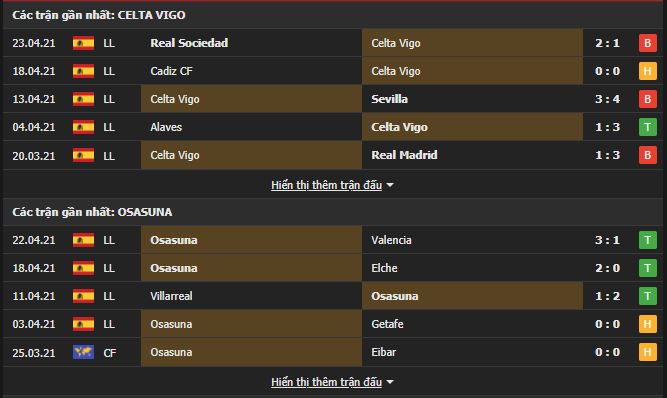The height and width of the screenshot is (398, 667).
Task: Click the green T badge for Alaves match
Action: [647, 127]
